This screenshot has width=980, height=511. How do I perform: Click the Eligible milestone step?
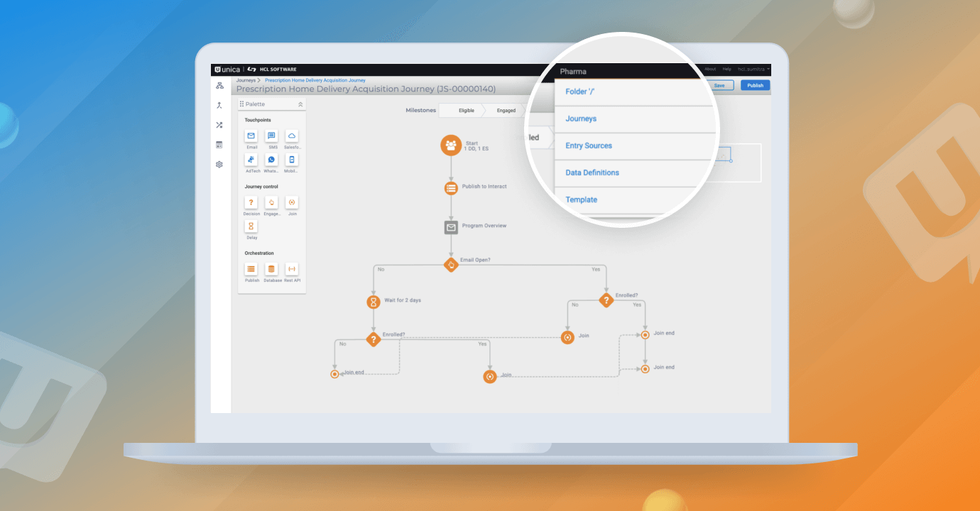click(467, 111)
